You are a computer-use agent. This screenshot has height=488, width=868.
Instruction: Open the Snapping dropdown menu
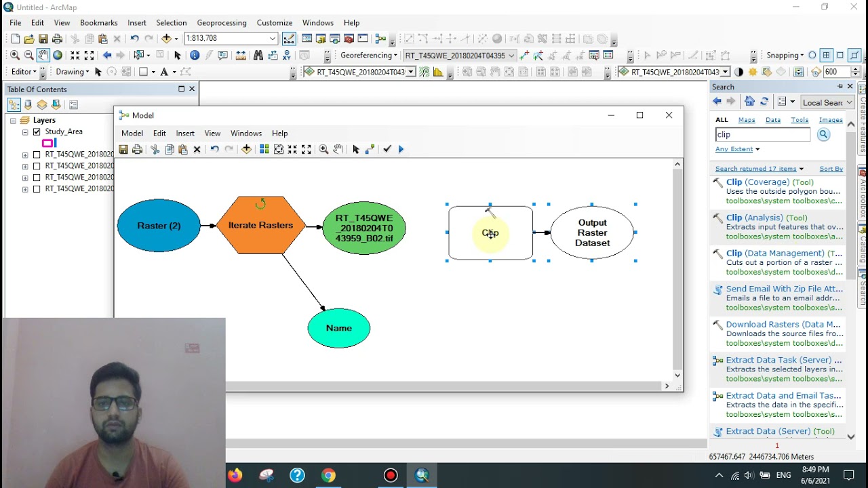785,55
